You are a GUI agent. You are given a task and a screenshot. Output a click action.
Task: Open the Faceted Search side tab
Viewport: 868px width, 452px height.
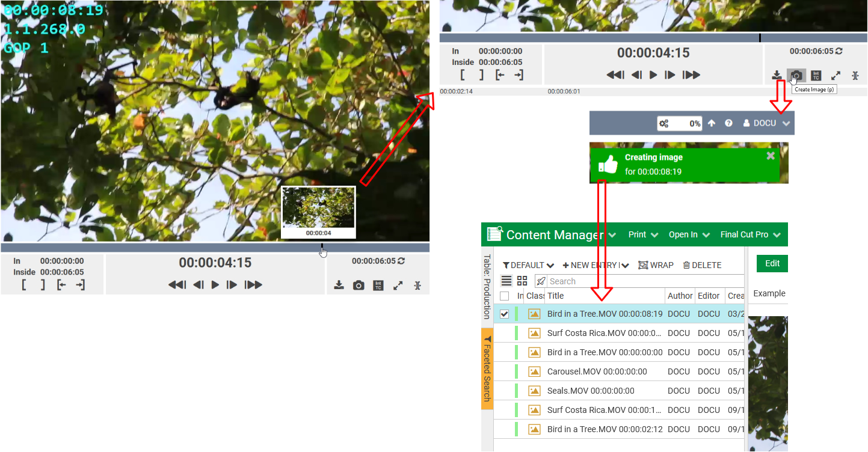[487, 369]
